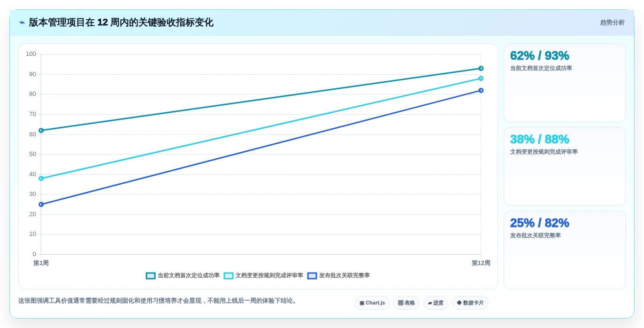Click the footnote text 这张图强调工具价值
Image resolution: width=644 pixels, height=328 pixels.
point(158,301)
